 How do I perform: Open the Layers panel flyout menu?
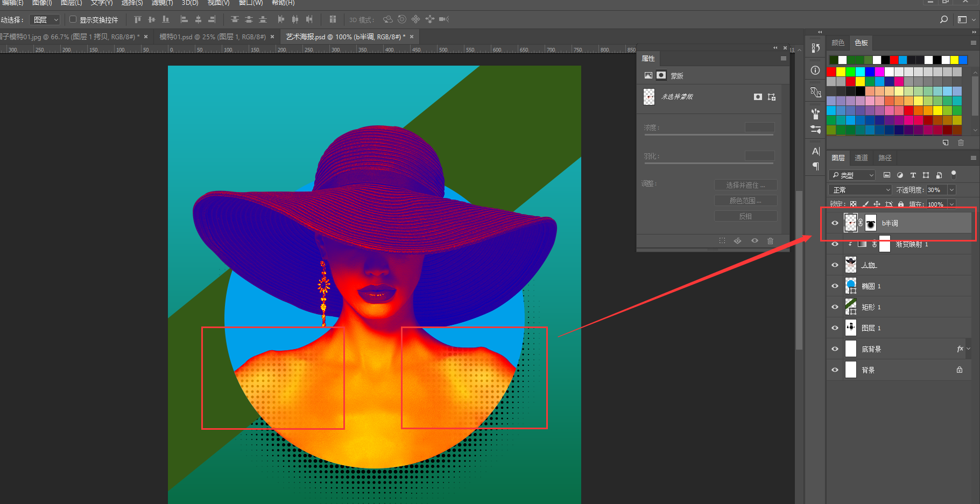973,158
